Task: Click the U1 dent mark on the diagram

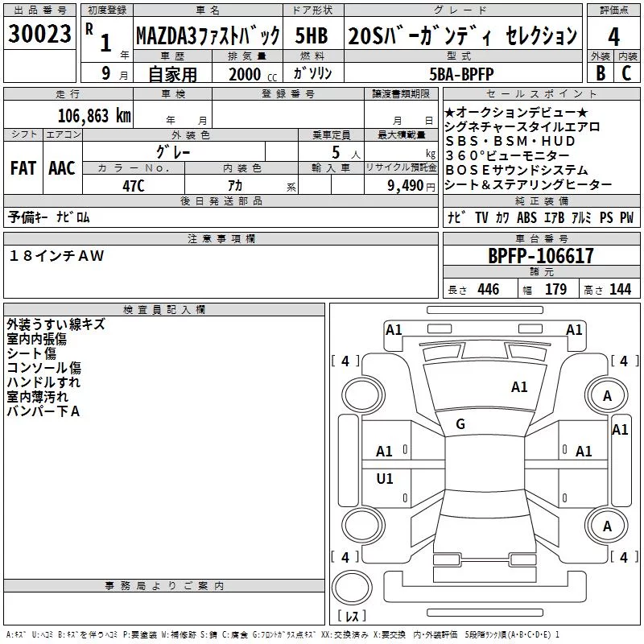Action: point(385,478)
